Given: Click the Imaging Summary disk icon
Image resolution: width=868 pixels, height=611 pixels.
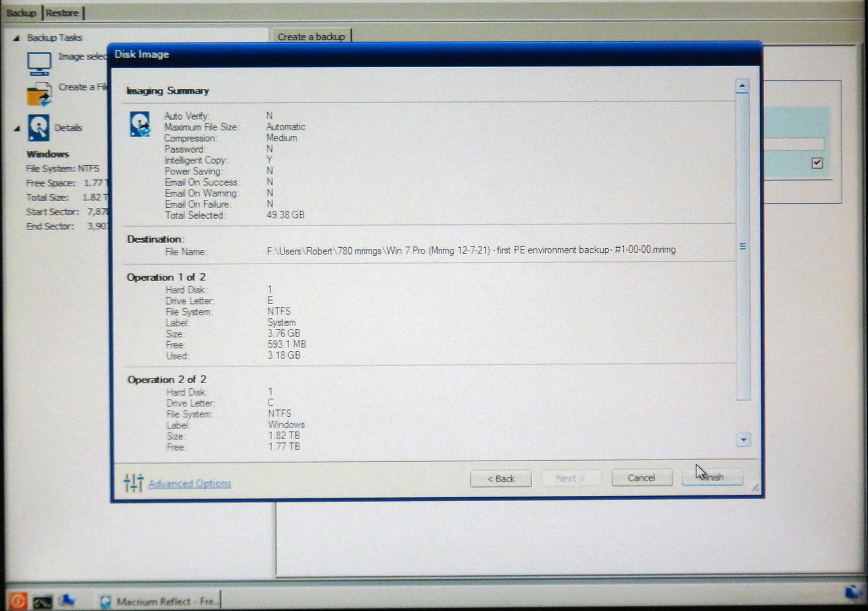Looking at the screenshot, I should point(139,124).
